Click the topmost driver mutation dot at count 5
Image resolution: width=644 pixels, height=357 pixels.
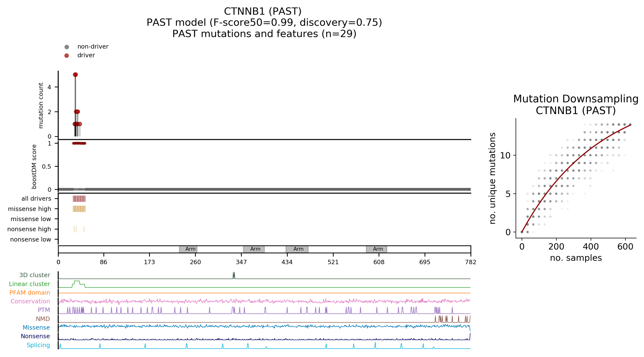click(x=75, y=74)
